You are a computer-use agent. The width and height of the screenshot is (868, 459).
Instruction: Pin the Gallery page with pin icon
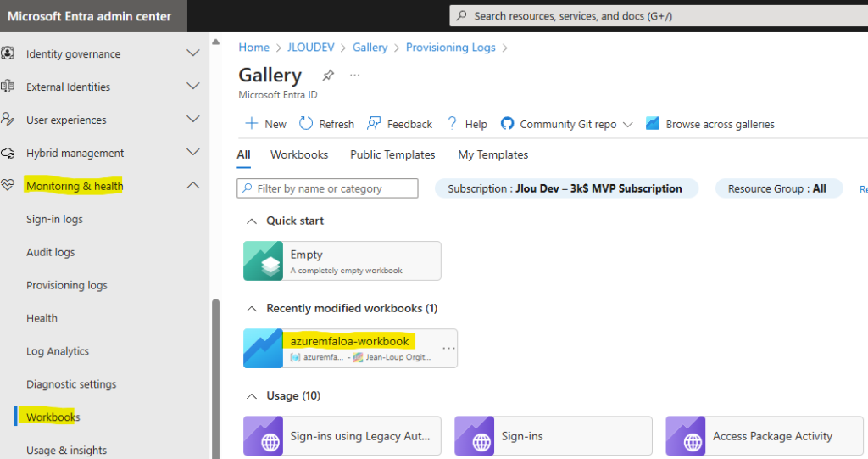pyautogui.click(x=328, y=75)
